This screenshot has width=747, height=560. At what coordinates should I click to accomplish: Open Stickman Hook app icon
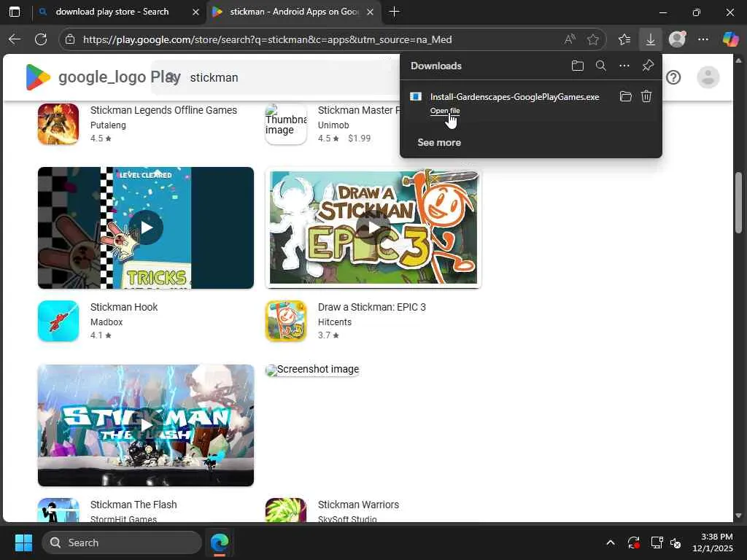tap(58, 321)
